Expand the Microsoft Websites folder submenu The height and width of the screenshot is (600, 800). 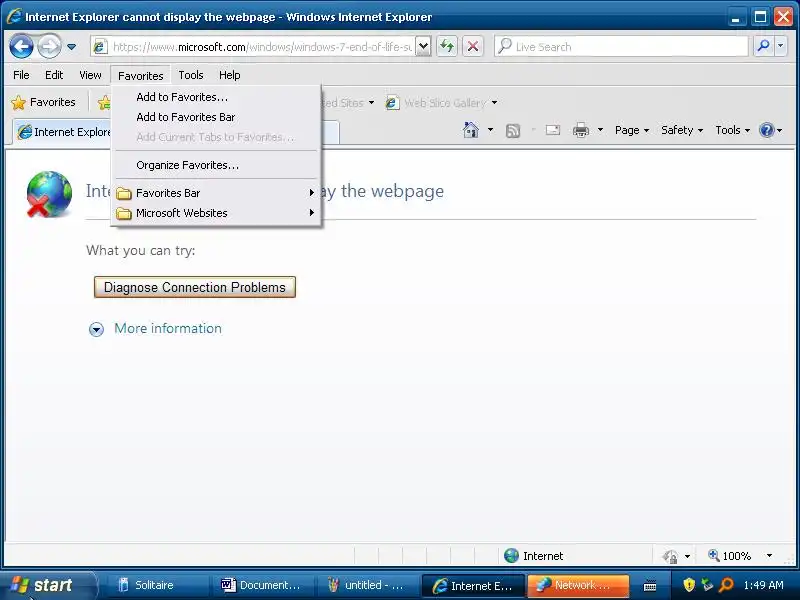[x=216, y=213]
